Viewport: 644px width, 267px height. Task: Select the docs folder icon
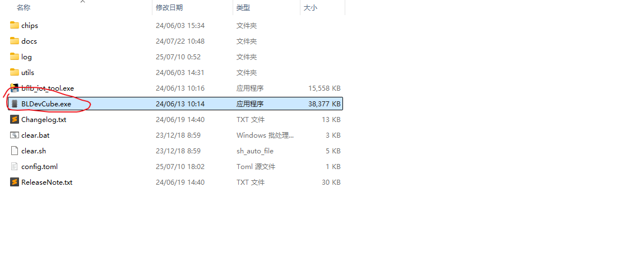[x=15, y=41]
